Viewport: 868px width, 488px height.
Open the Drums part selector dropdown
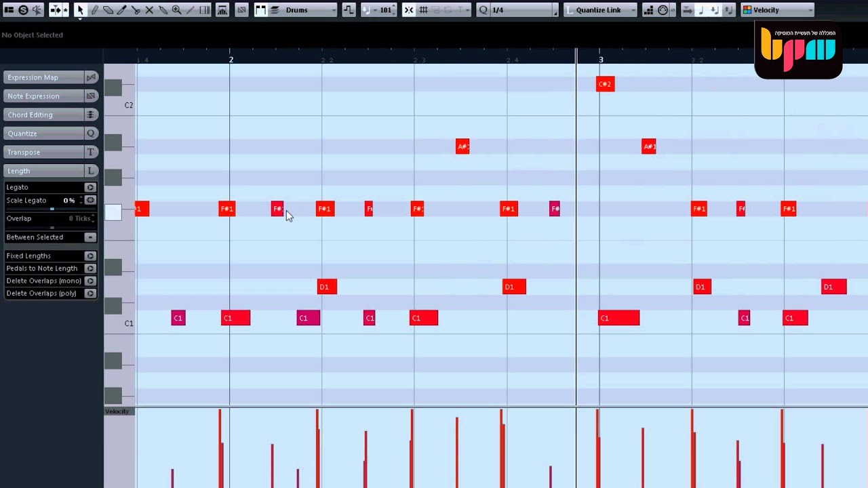pyautogui.click(x=309, y=10)
